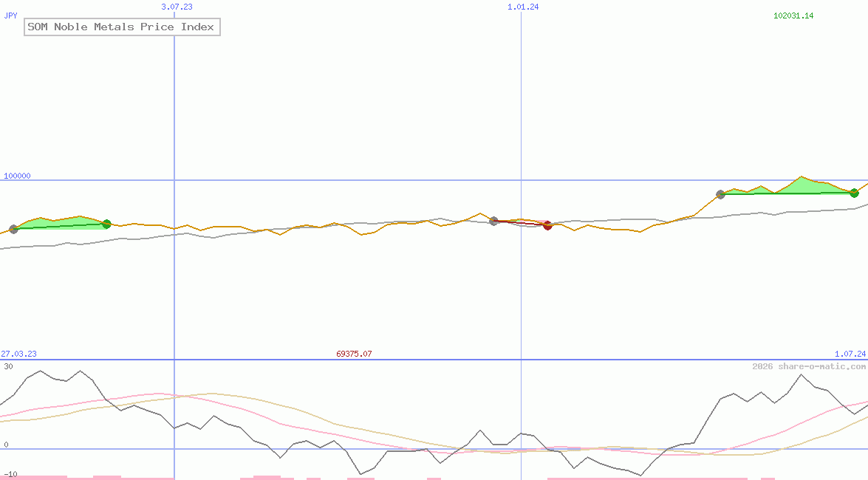Click the SOM Noble Metals Price Index title
The width and height of the screenshot is (868, 480).
coord(121,27)
